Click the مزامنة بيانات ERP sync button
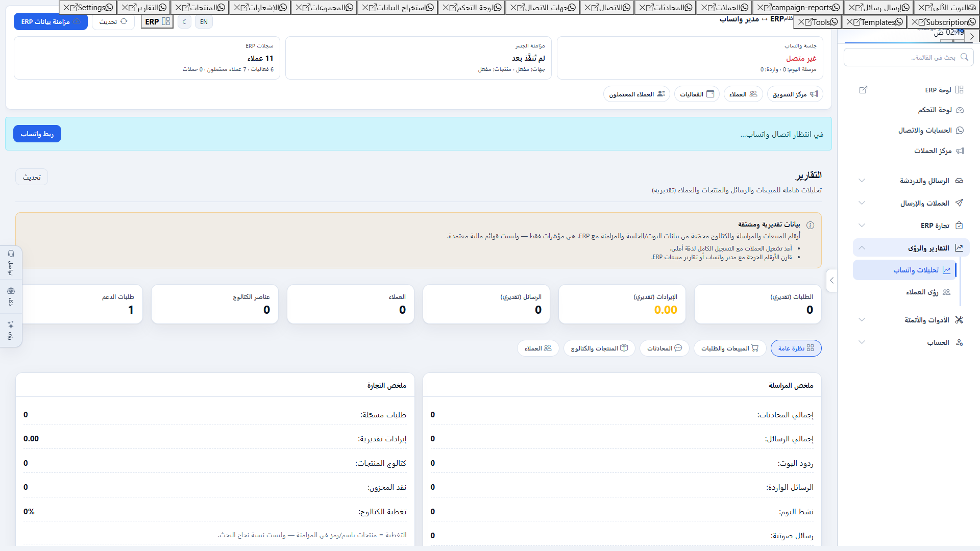 click(51, 22)
